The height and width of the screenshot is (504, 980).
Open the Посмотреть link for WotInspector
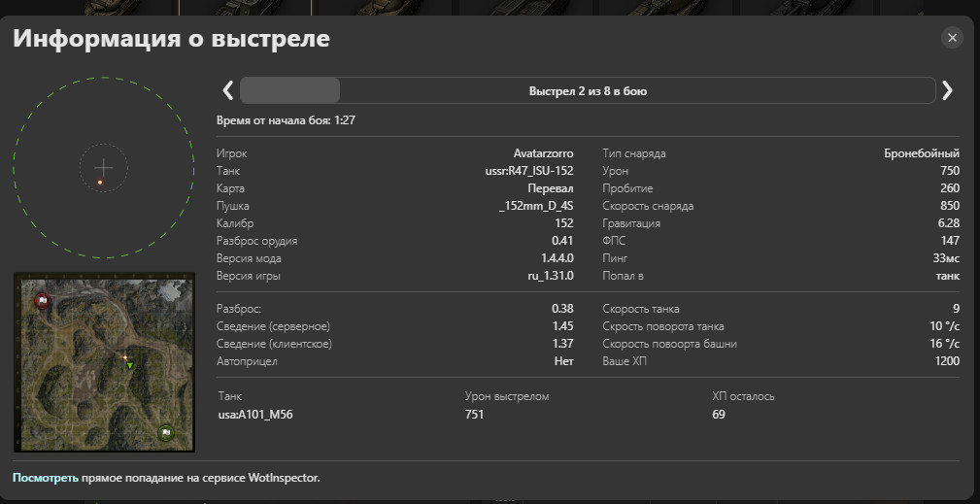tap(45, 478)
